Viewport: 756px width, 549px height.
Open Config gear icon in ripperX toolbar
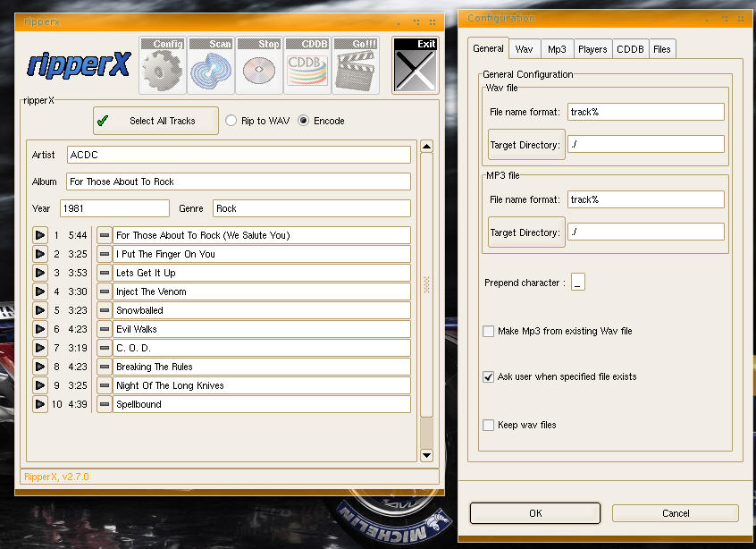(x=163, y=65)
